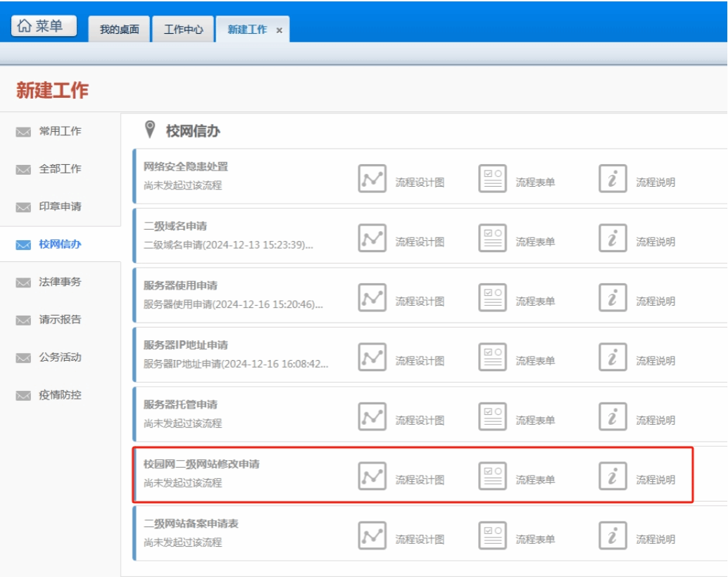The image size is (728, 577).
Task: Click 流程说明 icon for 校园网二级网站修改申请
Action: pos(613,476)
